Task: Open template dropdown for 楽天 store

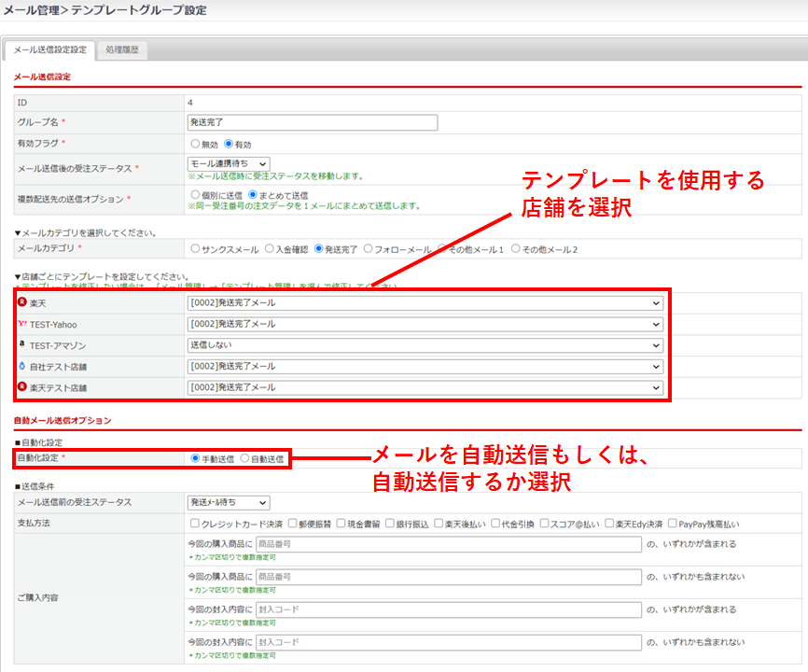Action: [425, 303]
